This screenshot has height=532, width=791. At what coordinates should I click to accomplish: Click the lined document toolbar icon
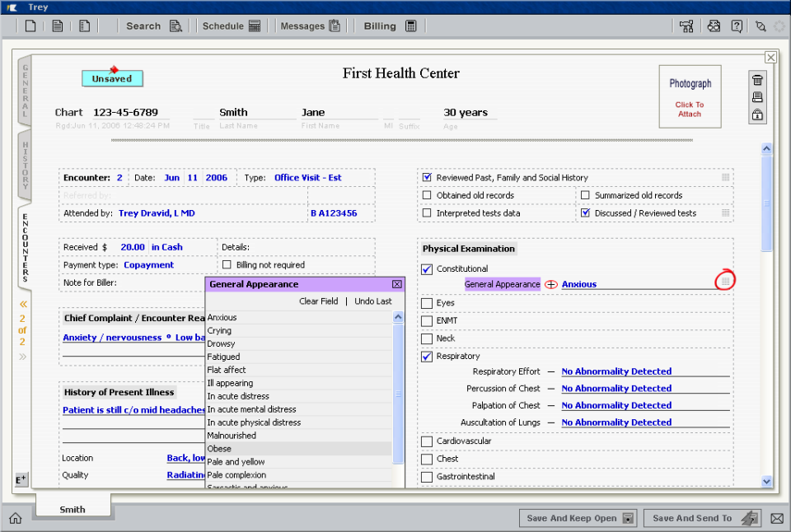[x=58, y=26]
